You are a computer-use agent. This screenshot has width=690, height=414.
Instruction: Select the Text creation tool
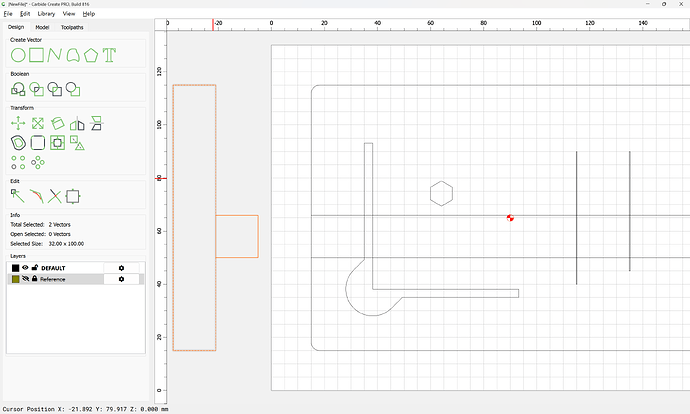109,55
